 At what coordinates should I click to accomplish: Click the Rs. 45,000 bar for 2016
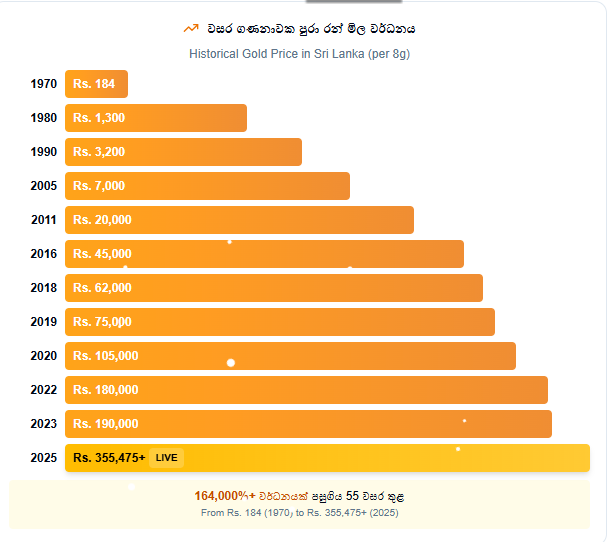pyautogui.click(x=264, y=254)
